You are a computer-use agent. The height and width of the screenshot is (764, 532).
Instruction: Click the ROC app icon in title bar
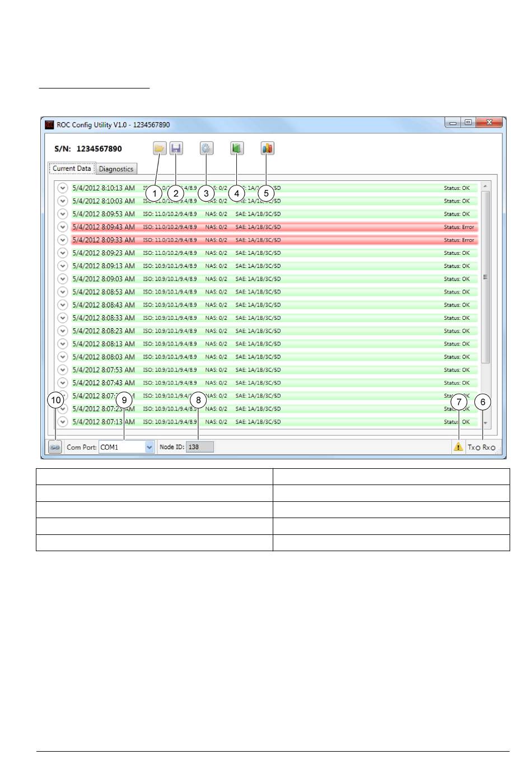[x=49, y=124]
